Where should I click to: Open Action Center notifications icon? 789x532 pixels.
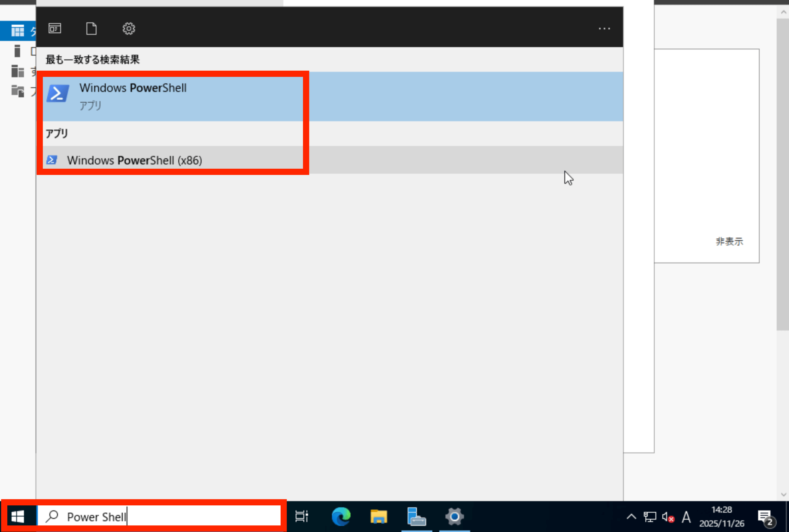(765, 517)
